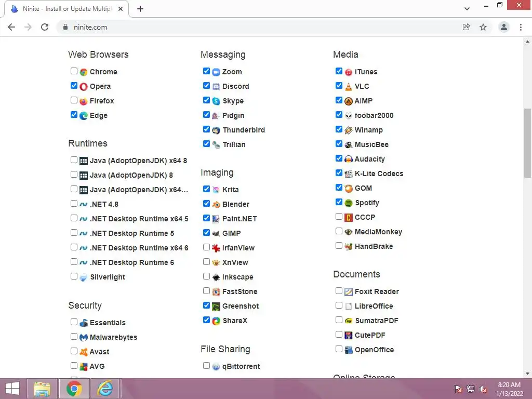This screenshot has height=399, width=532.
Task: Open the Windows Start menu
Action: [x=12, y=389]
